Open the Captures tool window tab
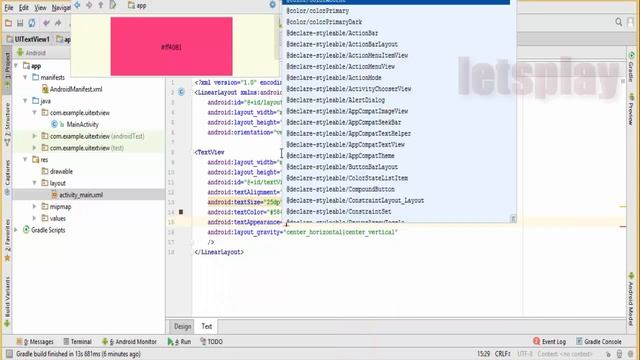Image resolution: width=640 pixels, height=360 pixels. [7, 177]
